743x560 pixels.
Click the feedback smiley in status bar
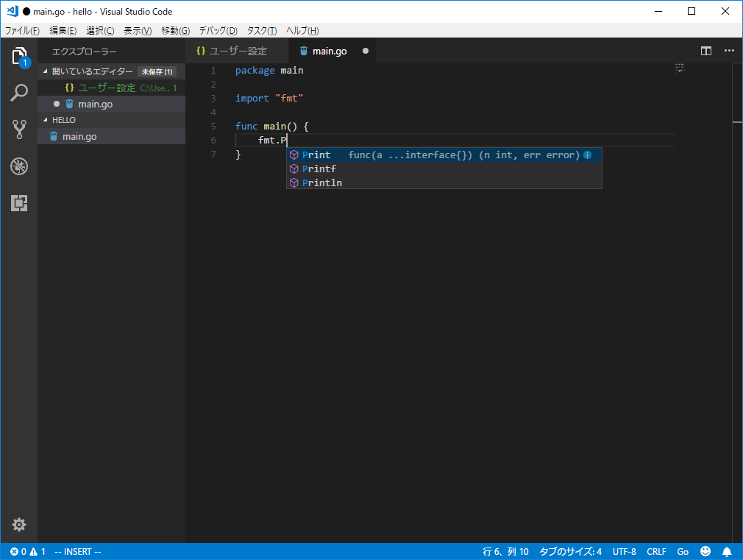pyautogui.click(x=705, y=551)
